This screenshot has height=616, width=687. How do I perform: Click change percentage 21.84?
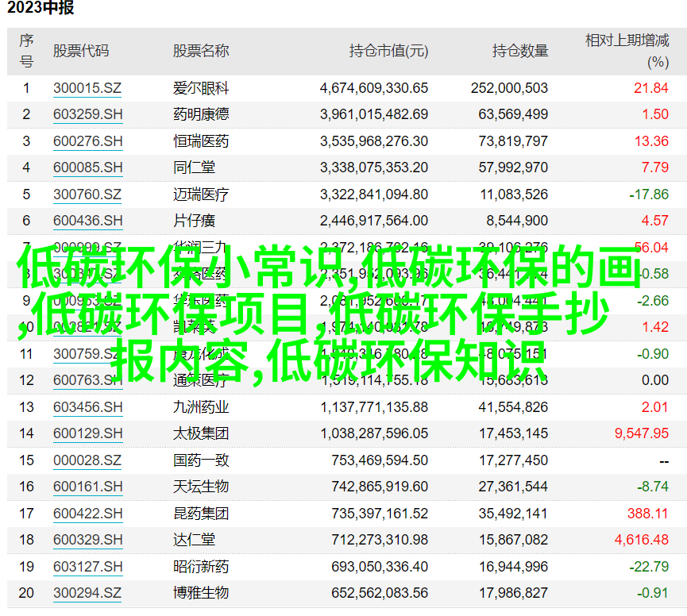651,88
